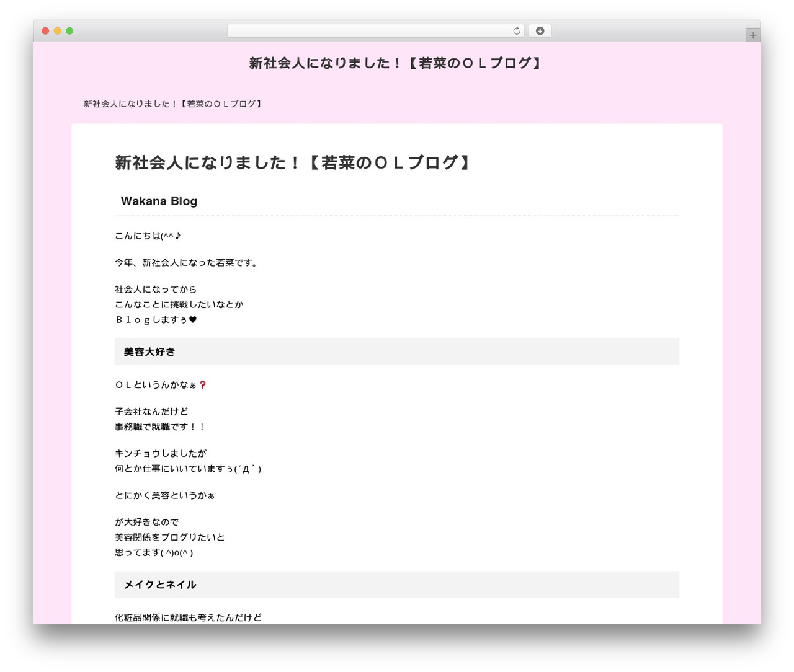
Task: Open the downloads button in toolbar
Action: pos(540,31)
